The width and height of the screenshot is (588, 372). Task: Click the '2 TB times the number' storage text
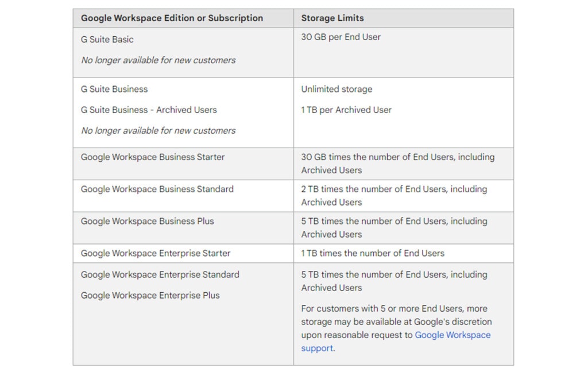[394, 195]
